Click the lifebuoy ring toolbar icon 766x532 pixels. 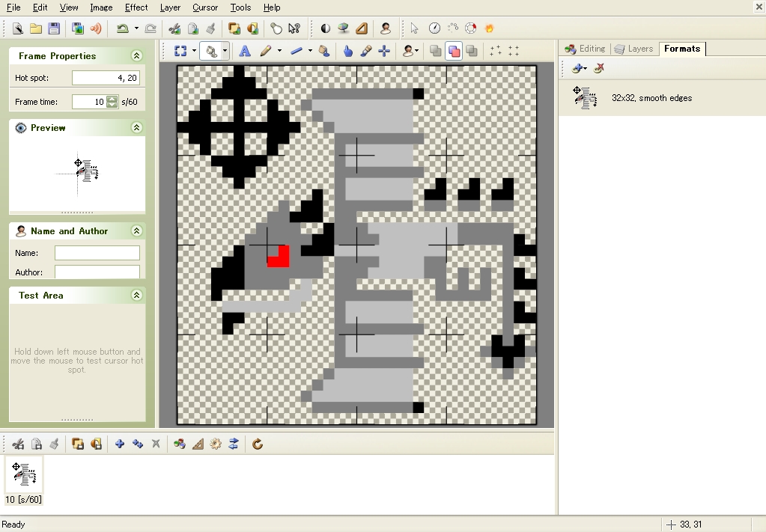point(470,28)
